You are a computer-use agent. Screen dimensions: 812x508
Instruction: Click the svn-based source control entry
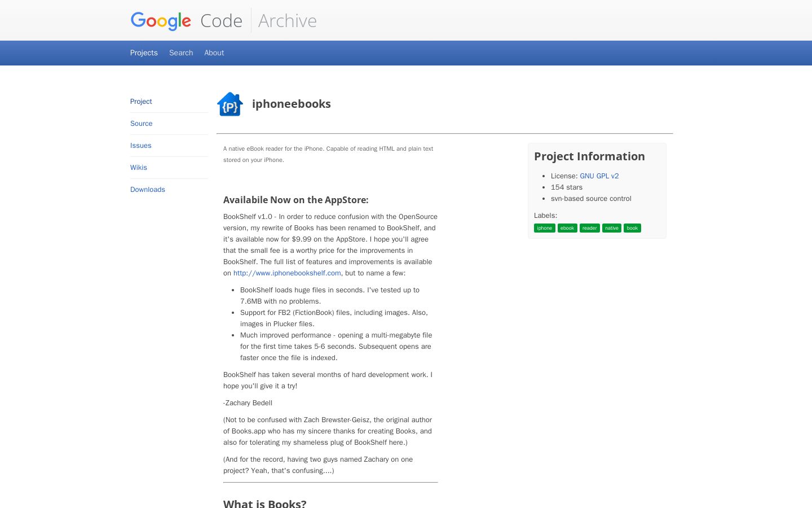point(591,199)
